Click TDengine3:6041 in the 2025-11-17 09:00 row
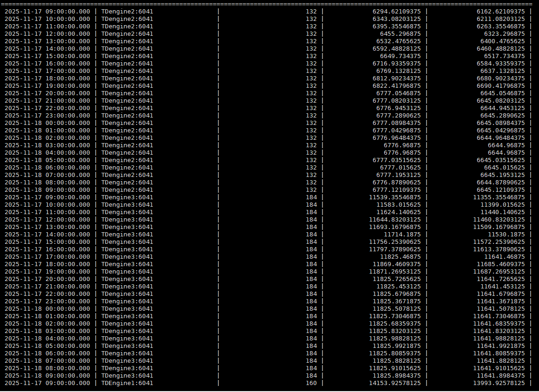 [x=127, y=197]
